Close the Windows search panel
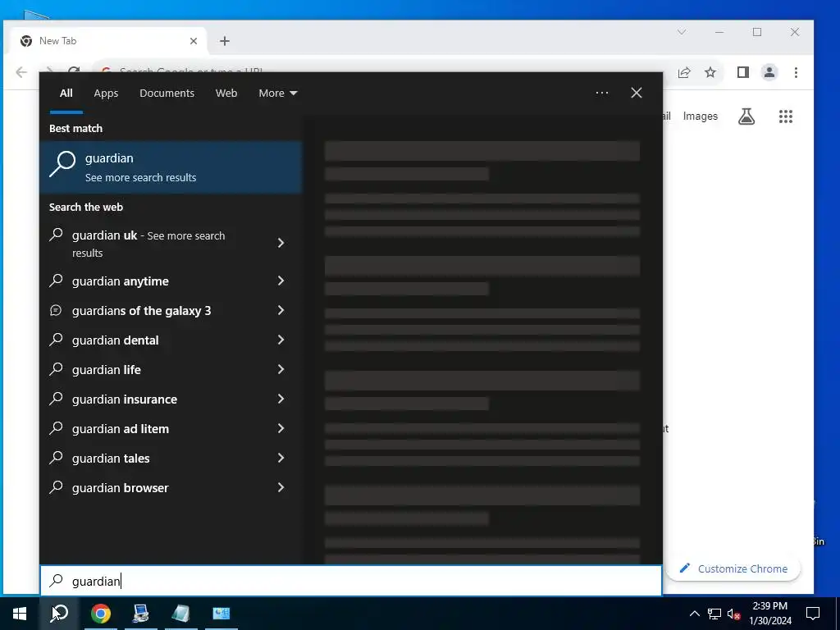Screen dimensions: 840x630 point(637,94)
